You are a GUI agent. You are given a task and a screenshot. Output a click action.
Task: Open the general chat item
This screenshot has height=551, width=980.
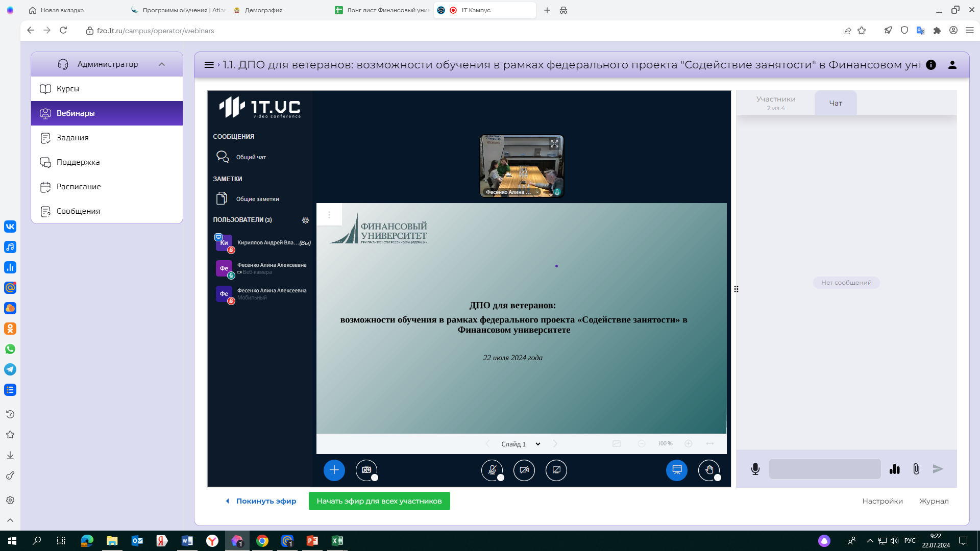[251, 157]
